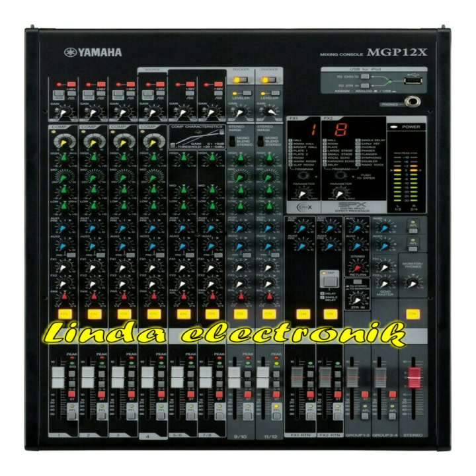Viewport: 476px width, 476px height.
Task: Click the channel 1 AUX1 send knob
Action: pos(63,227)
